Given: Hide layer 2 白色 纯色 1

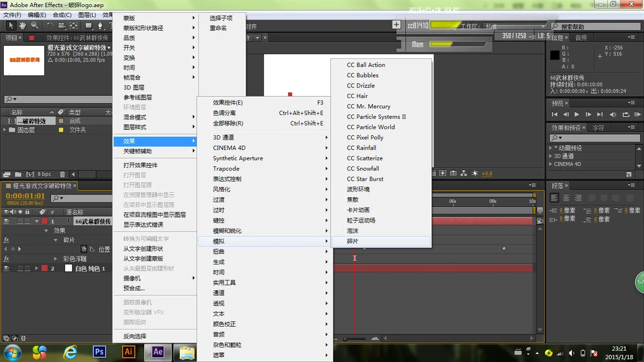Looking at the screenshot, I should point(6,268).
